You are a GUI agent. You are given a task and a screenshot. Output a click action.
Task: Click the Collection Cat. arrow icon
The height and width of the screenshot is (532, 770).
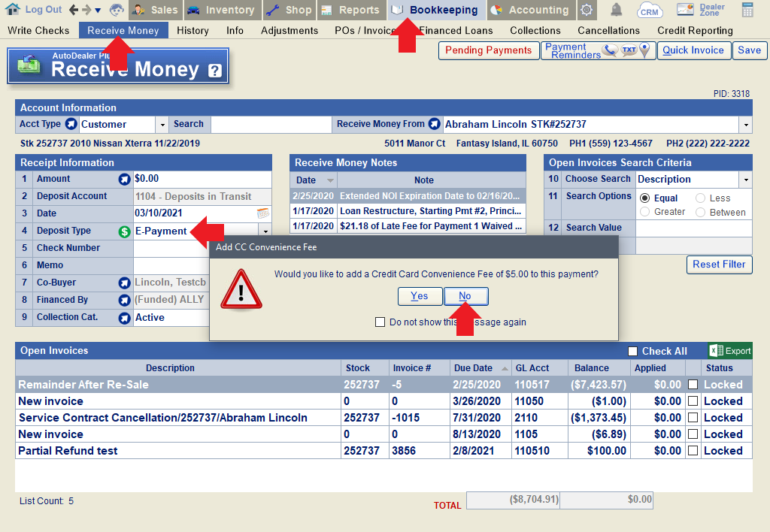coord(124,318)
